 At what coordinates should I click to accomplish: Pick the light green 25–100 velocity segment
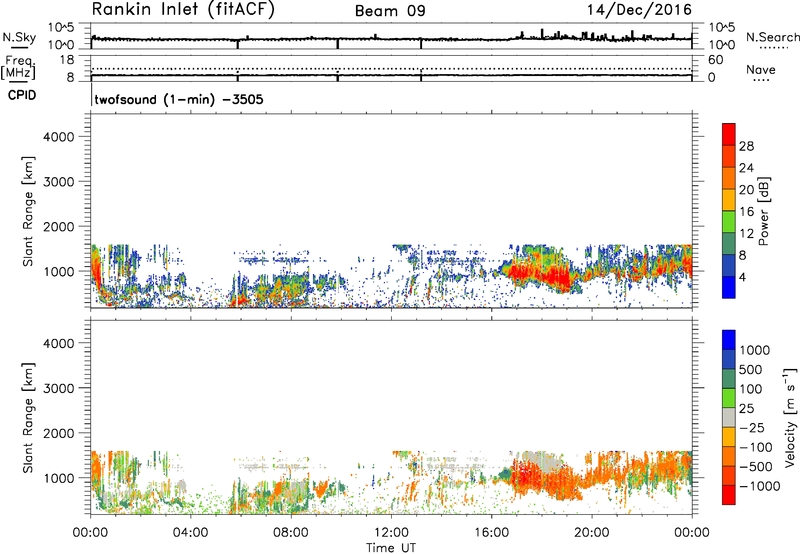pyautogui.click(x=729, y=398)
